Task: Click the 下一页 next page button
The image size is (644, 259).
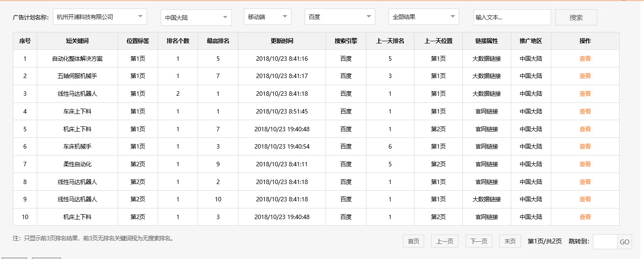Action: coord(478,241)
